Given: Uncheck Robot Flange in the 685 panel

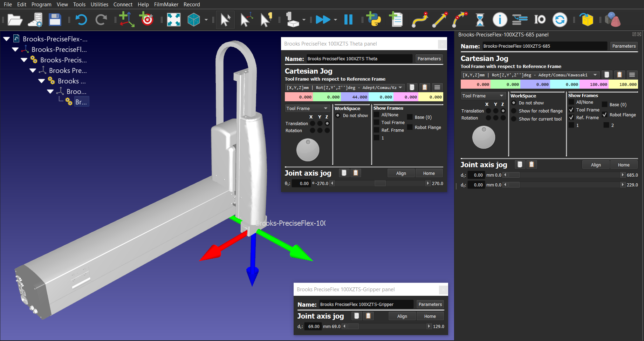Looking at the screenshot, I should (x=605, y=115).
